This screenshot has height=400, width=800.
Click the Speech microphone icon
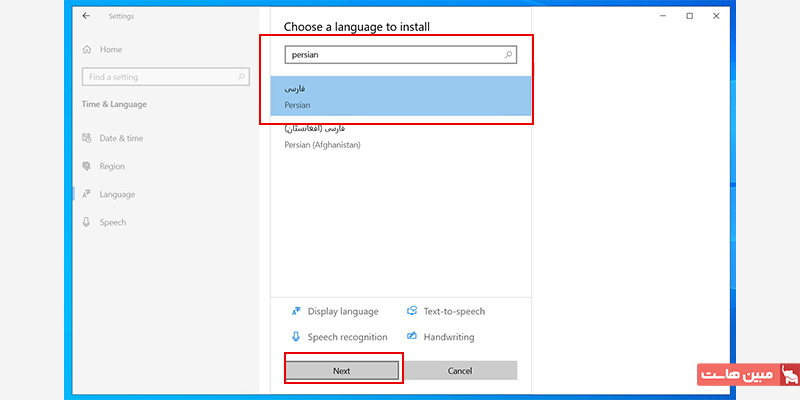click(x=86, y=222)
